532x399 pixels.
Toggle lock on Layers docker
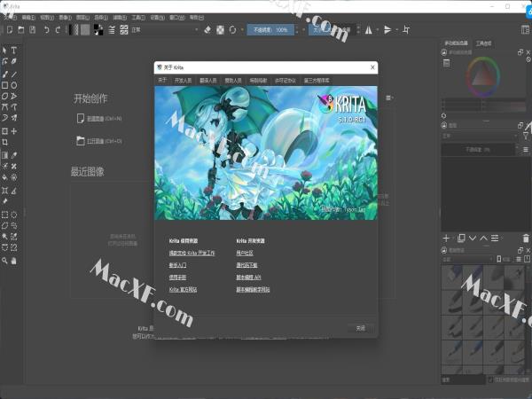(444, 126)
